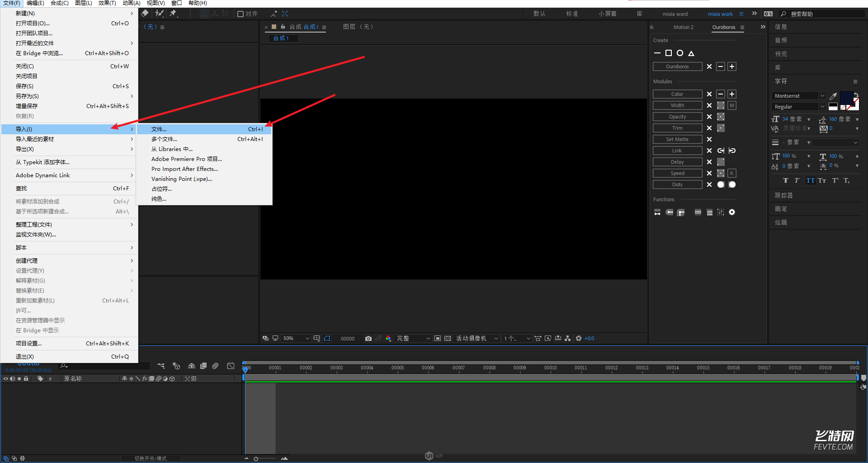Viewport: 868px width, 463px height.
Task: Select Adobe Premiere Pro 项目... import option
Action: [205, 159]
